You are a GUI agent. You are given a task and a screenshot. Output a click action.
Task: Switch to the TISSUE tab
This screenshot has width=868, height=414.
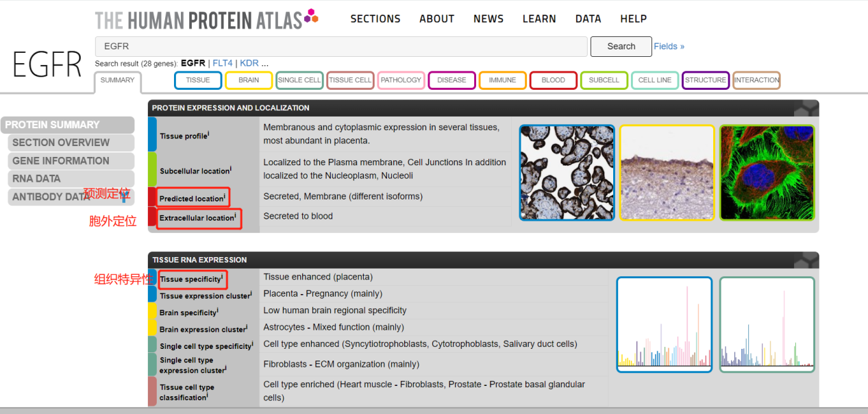(198, 80)
